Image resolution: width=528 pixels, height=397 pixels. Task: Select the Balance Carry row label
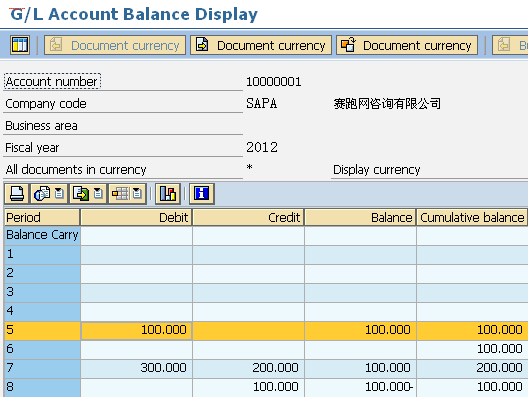[42, 235]
